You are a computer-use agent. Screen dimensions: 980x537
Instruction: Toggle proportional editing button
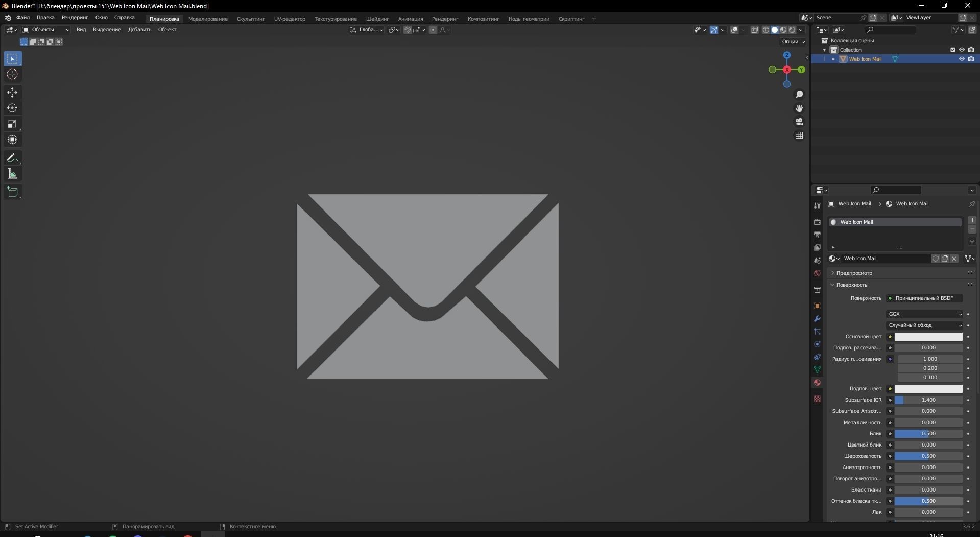[433, 30]
